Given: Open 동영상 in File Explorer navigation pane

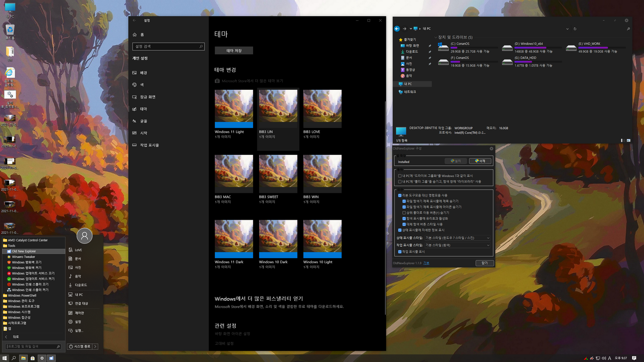Looking at the screenshot, I should [x=408, y=70].
